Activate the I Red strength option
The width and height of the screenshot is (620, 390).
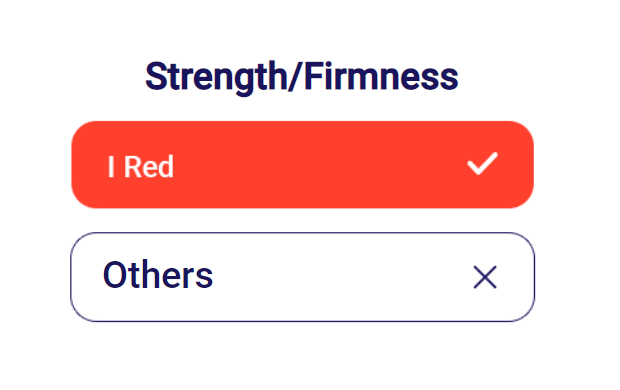[302, 165]
